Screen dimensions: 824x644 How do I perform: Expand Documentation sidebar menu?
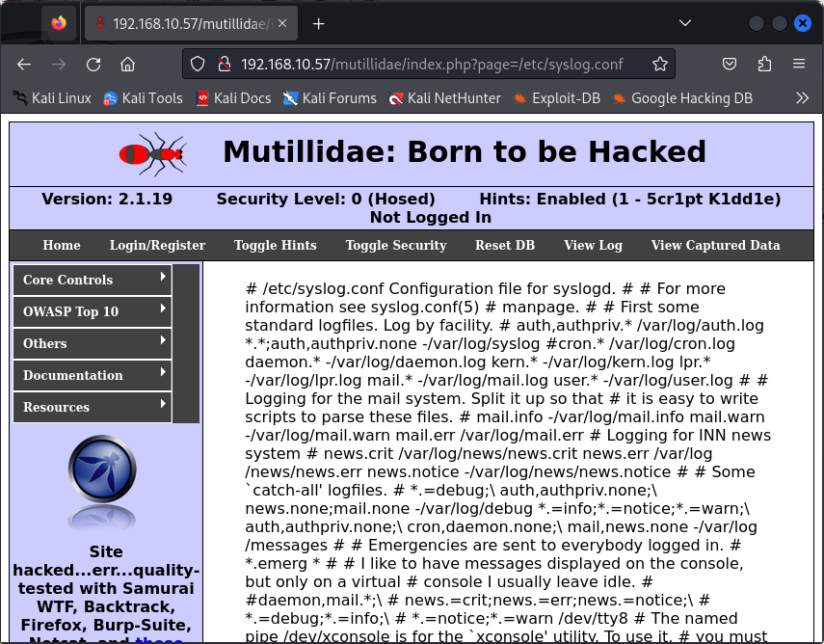[x=93, y=375]
